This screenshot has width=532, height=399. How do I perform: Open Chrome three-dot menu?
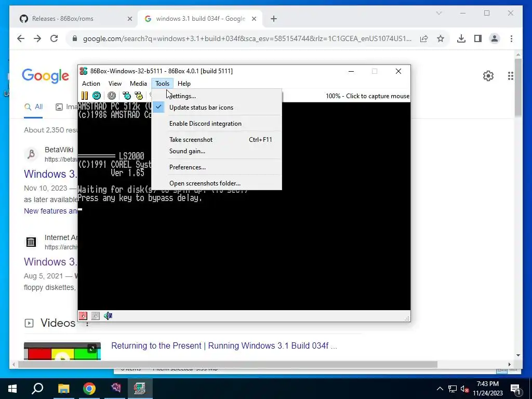point(511,38)
